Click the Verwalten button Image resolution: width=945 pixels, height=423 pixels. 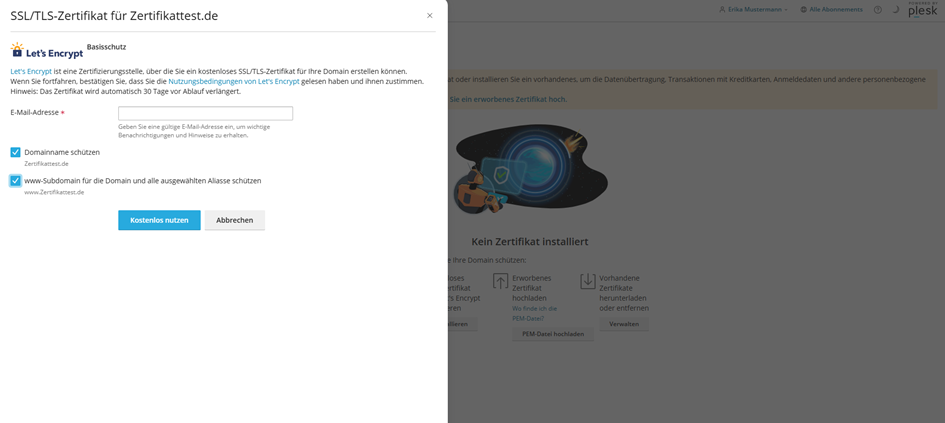[x=624, y=324]
